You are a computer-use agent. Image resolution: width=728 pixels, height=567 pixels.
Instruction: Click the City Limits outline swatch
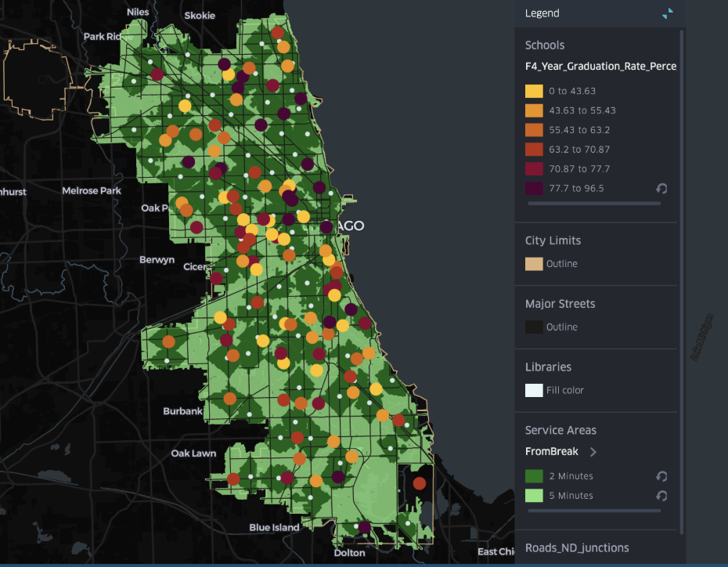click(x=534, y=264)
